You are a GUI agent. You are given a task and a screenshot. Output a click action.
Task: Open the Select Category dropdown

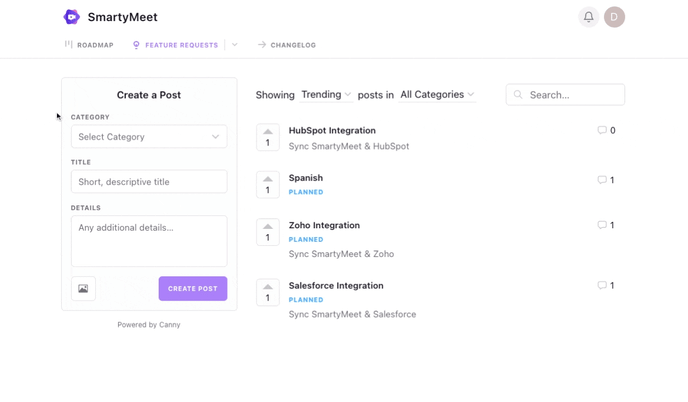point(149,136)
